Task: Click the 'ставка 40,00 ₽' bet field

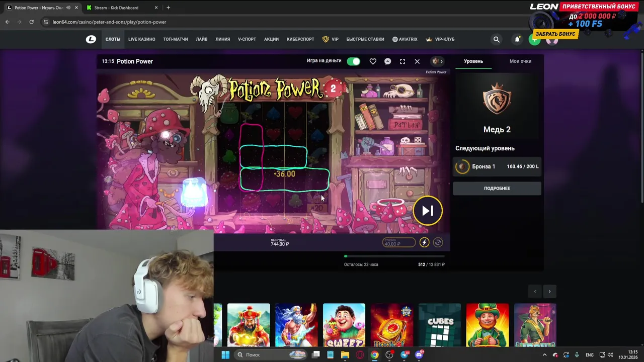Action: [398, 242]
